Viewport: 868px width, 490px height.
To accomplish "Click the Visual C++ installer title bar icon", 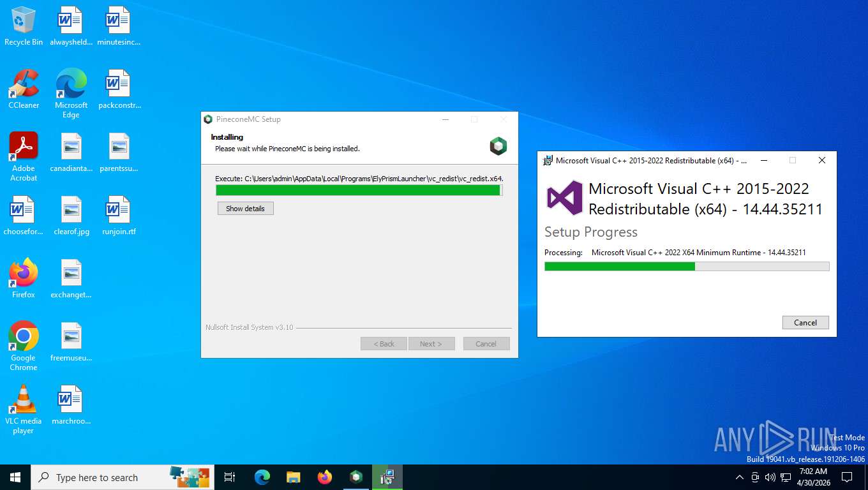I will [548, 161].
